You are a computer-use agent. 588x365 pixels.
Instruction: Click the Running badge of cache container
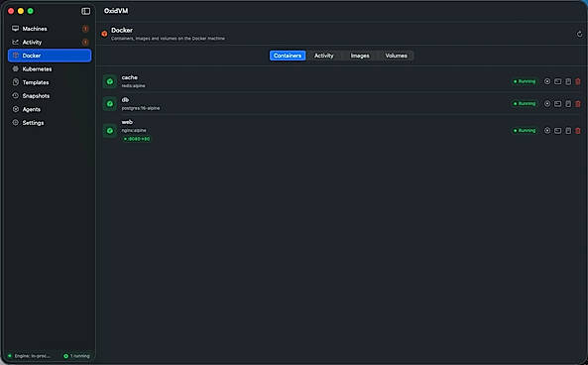tap(525, 81)
